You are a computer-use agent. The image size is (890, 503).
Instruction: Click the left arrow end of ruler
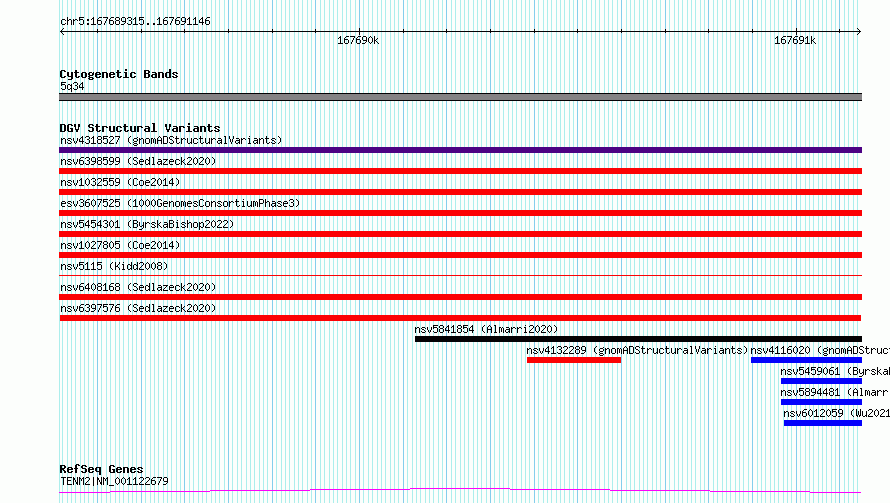coord(62,31)
